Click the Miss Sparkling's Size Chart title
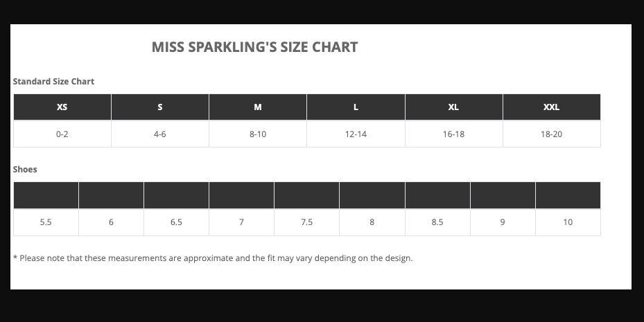The image size is (644, 322). point(254,47)
